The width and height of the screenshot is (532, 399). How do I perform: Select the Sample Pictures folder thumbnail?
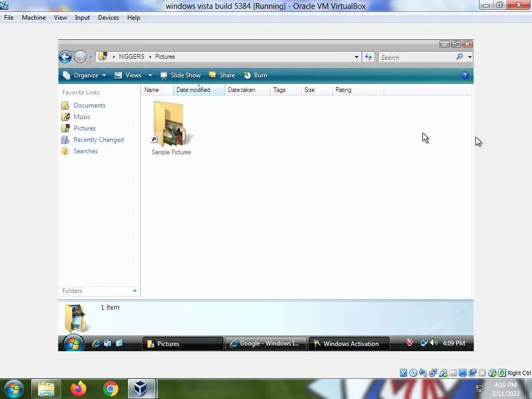coord(171,129)
